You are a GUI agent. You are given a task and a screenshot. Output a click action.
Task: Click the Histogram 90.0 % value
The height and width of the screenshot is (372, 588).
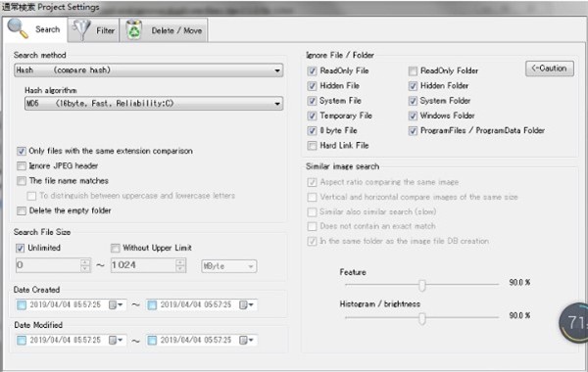(x=519, y=315)
